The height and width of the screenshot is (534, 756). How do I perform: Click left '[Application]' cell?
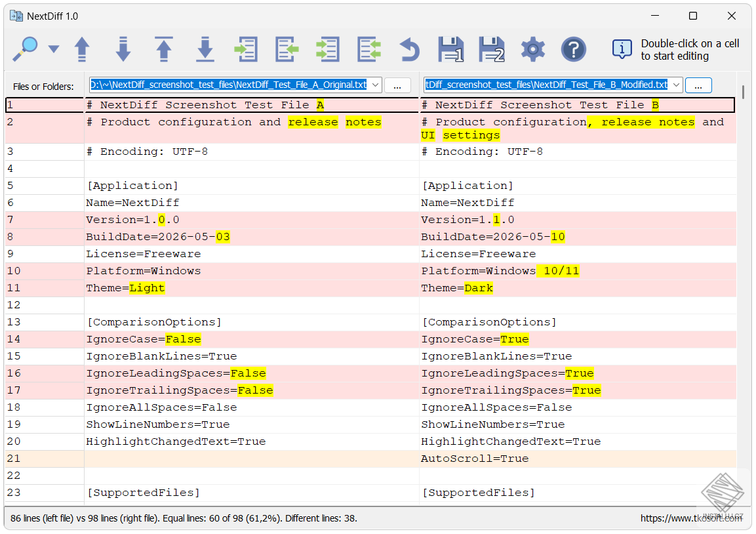coord(251,186)
